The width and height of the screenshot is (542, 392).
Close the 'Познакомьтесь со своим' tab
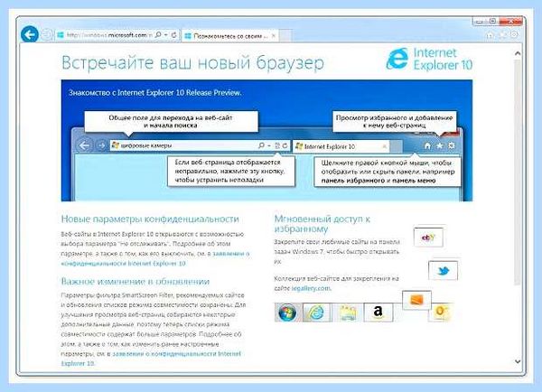(274, 35)
